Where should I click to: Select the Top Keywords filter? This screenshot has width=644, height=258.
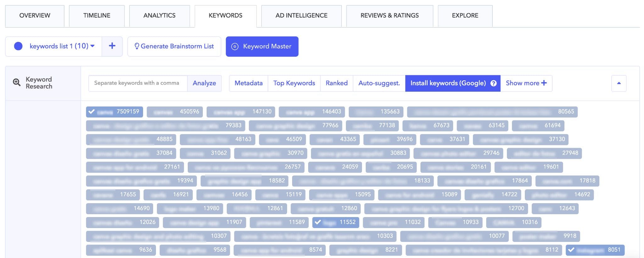(294, 83)
